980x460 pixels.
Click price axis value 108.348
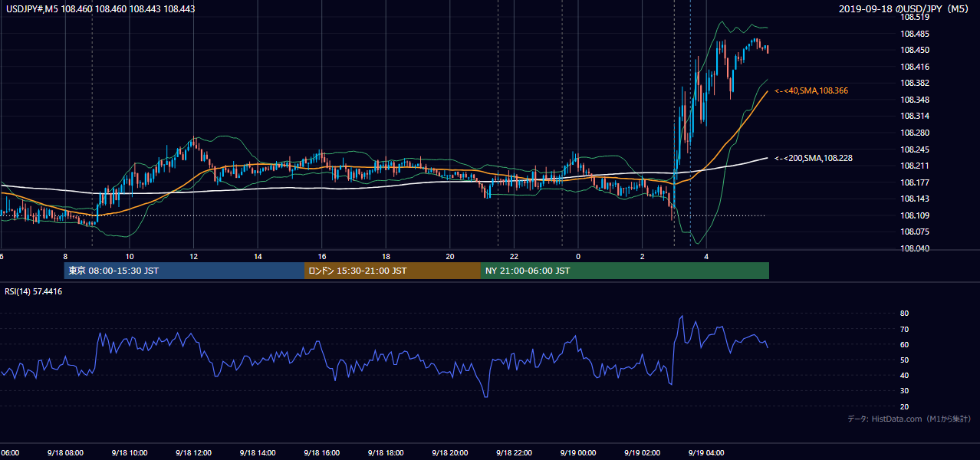[913, 100]
